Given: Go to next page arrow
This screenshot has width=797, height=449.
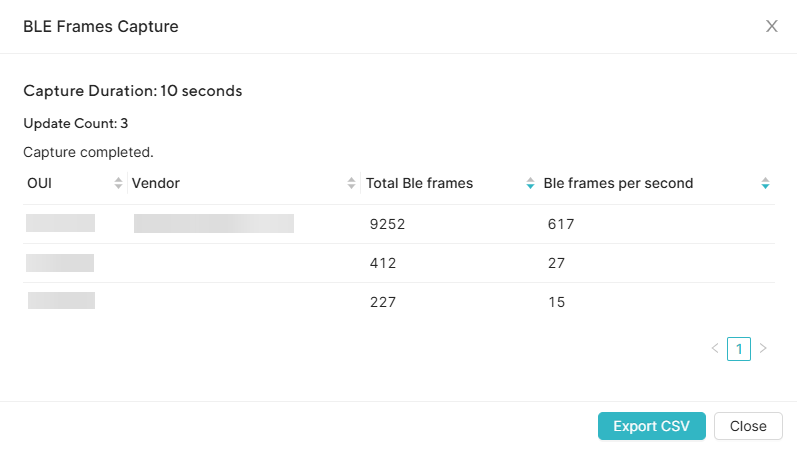Looking at the screenshot, I should [x=763, y=349].
